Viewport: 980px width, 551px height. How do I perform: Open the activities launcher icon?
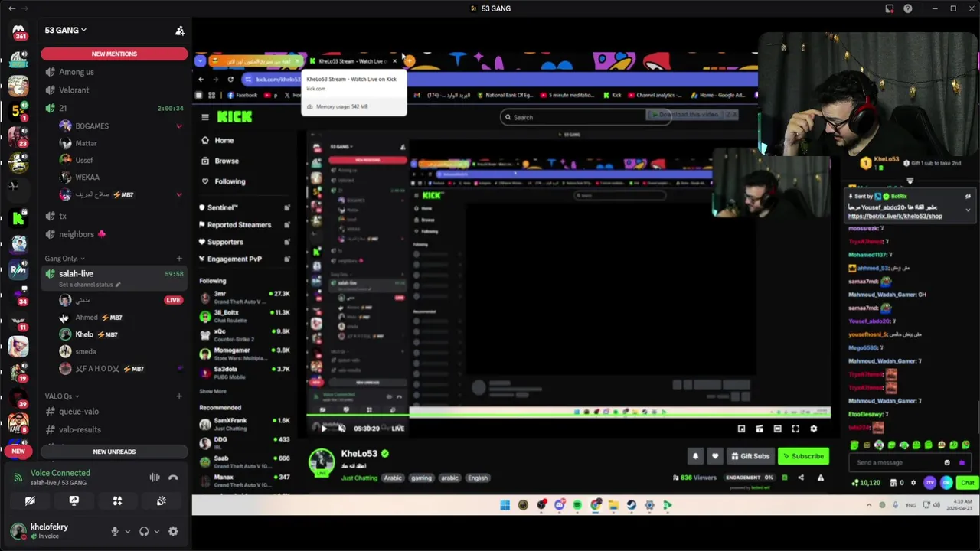pos(117,500)
